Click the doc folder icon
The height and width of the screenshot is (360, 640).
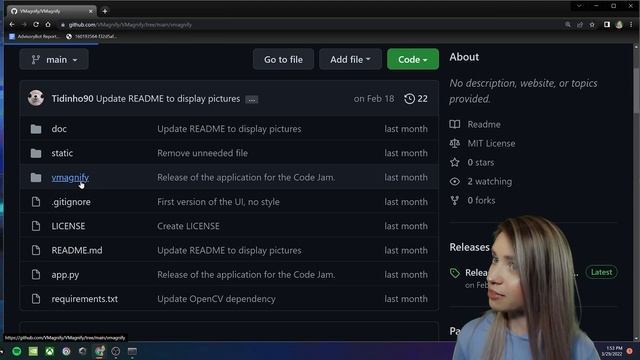[x=36, y=129]
